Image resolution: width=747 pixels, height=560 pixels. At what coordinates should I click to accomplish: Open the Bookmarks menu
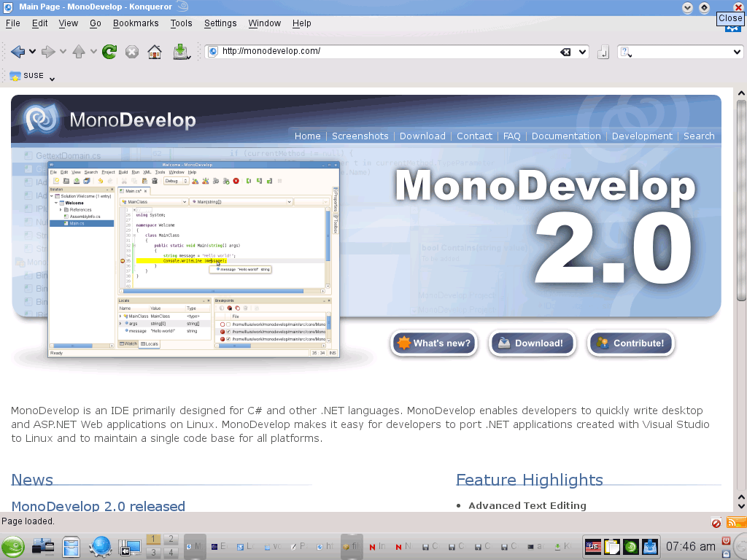coord(136,23)
